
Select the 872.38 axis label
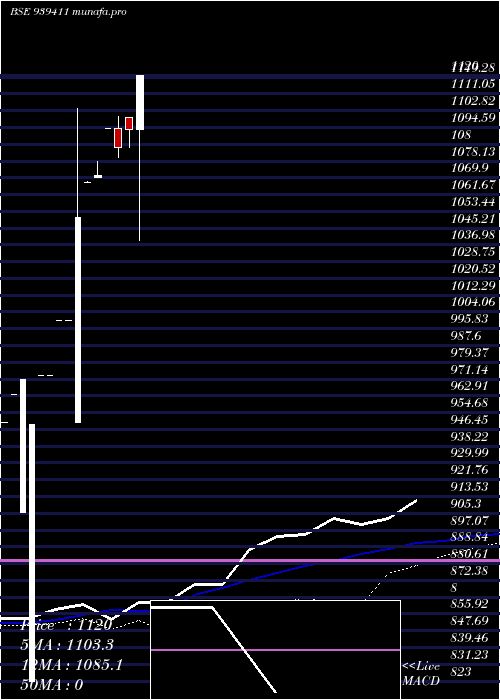tap(470, 571)
